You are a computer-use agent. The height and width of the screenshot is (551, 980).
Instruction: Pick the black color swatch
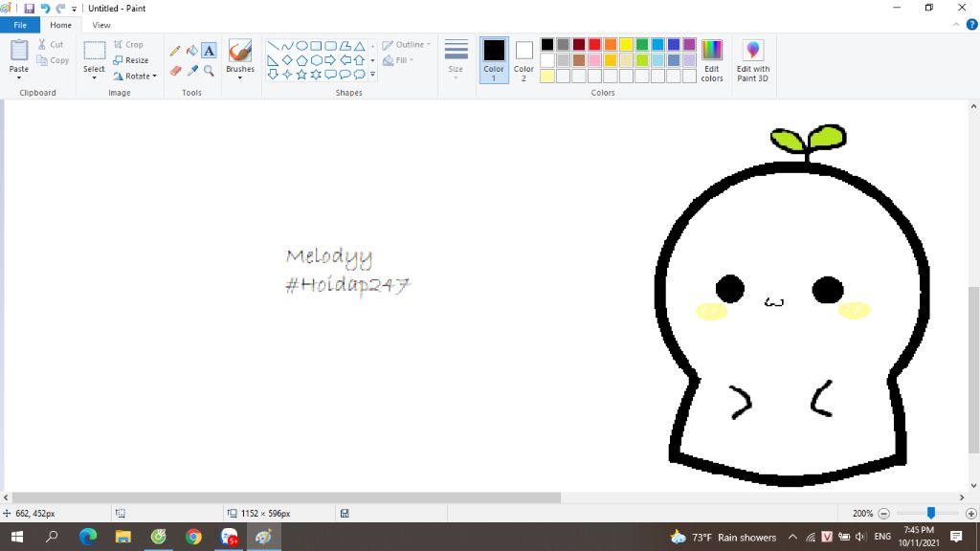click(546, 44)
